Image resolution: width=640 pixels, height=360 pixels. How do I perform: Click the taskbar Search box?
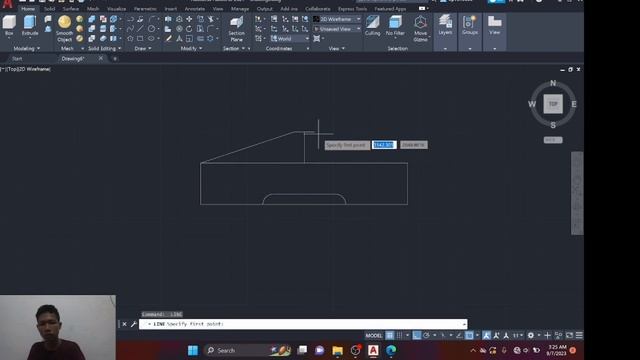tap(247, 350)
